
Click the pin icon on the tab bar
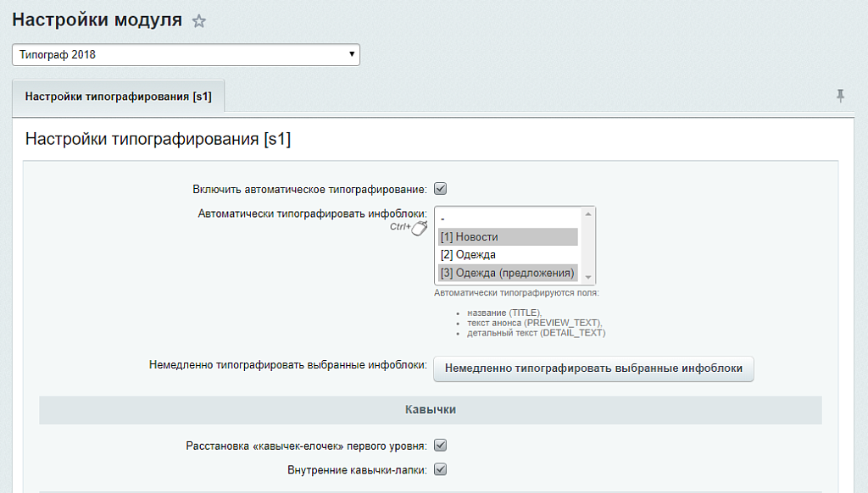pyautogui.click(x=840, y=96)
